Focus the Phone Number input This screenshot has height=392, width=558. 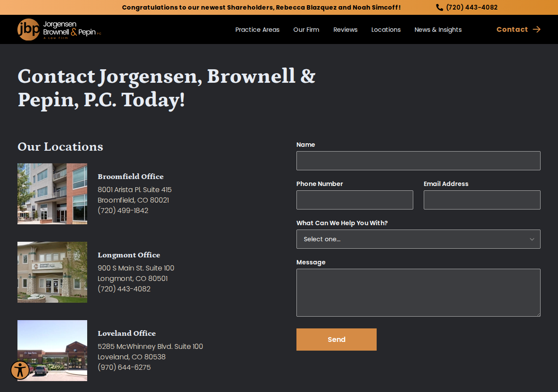click(355, 200)
